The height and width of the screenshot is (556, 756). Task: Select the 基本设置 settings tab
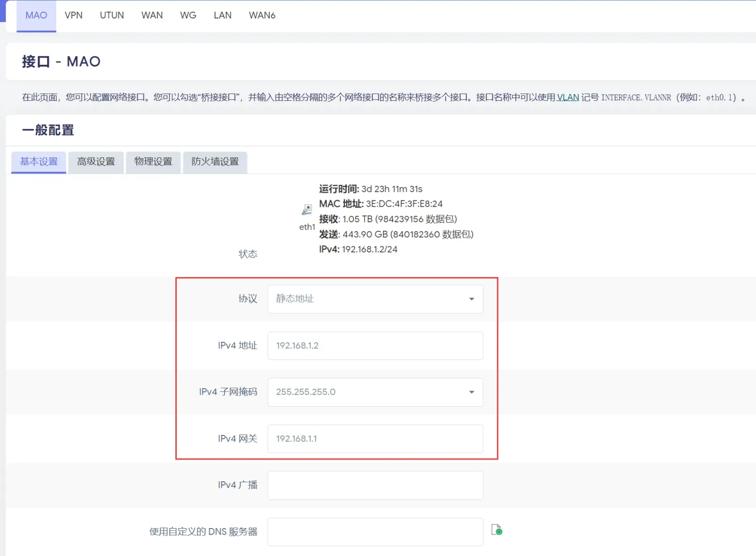[x=39, y=162]
